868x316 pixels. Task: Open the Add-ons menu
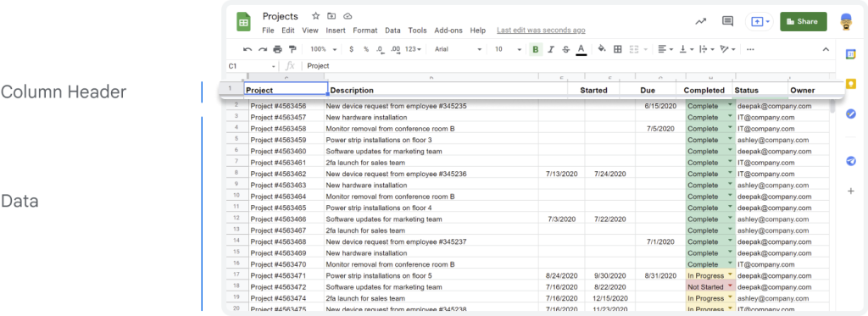coord(448,30)
